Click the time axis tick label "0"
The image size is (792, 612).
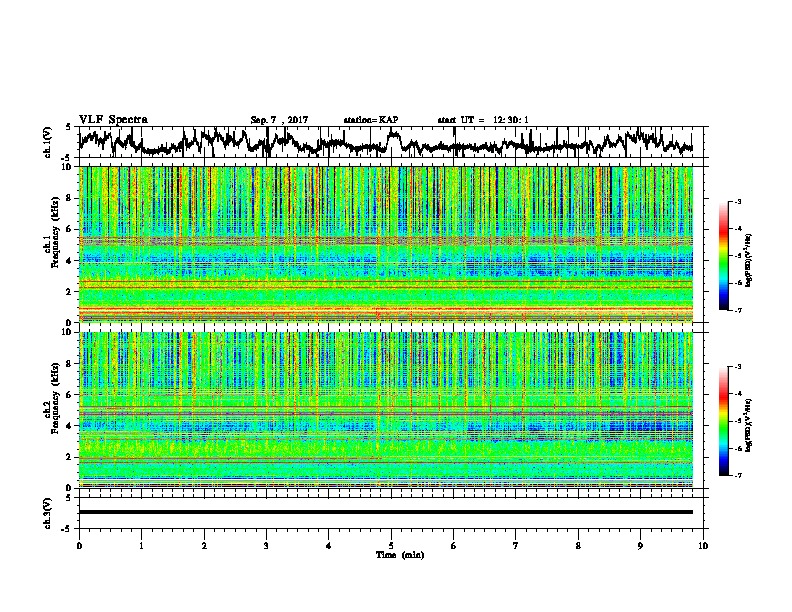[x=79, y=546]
